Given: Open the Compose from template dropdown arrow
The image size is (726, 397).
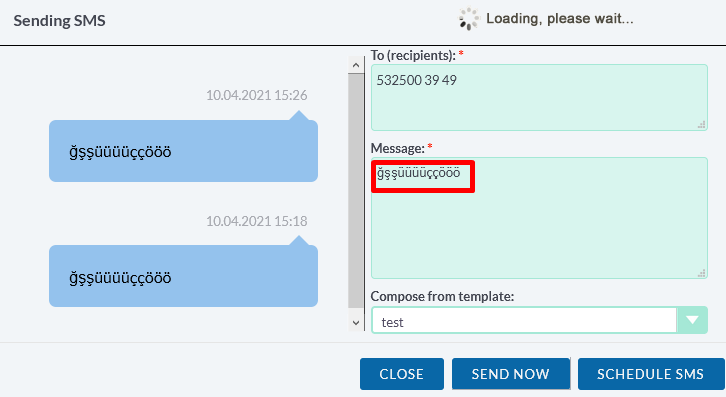Looking at the screenshot, I should (x=692, y=320).
